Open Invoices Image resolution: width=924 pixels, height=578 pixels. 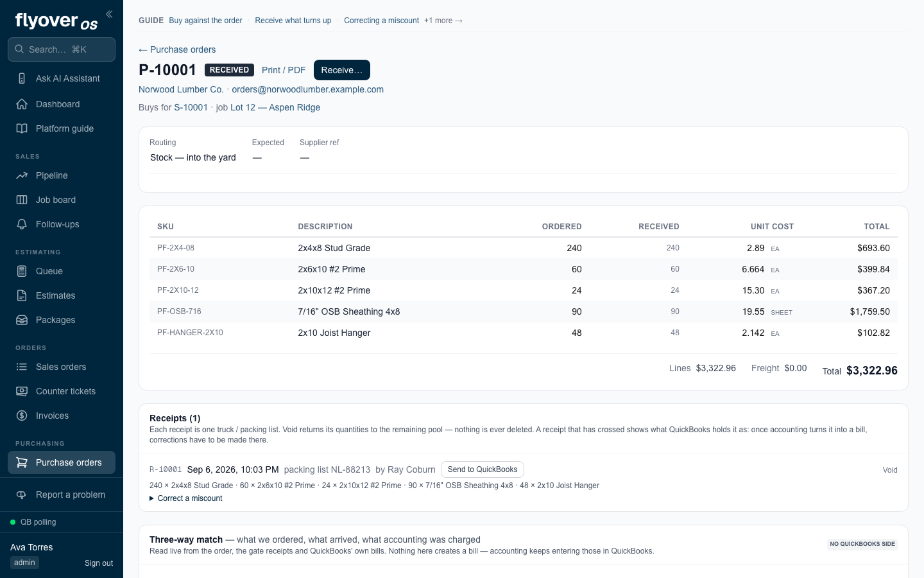coord(62,416)
